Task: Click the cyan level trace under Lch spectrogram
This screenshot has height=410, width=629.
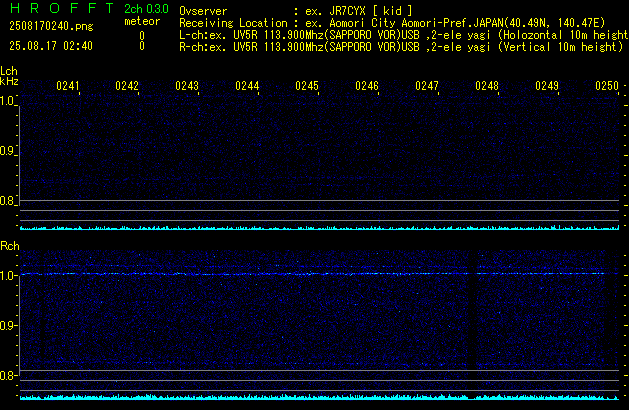Action: pyautogui.click(x=319, y=227)
